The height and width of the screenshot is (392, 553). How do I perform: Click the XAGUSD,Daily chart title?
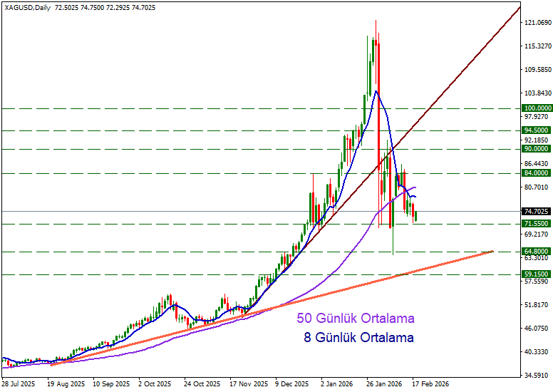(27, 6)
